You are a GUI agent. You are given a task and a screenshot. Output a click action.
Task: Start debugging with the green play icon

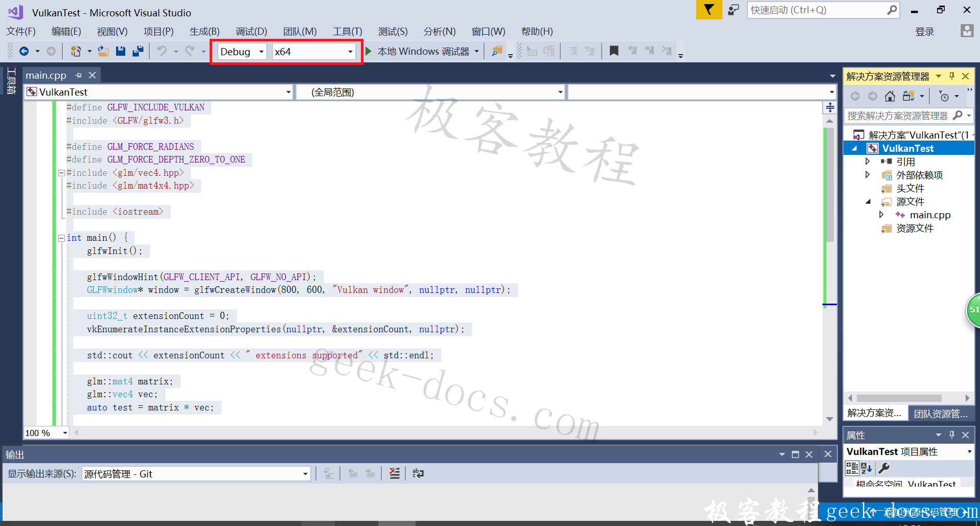click(368, 51)
